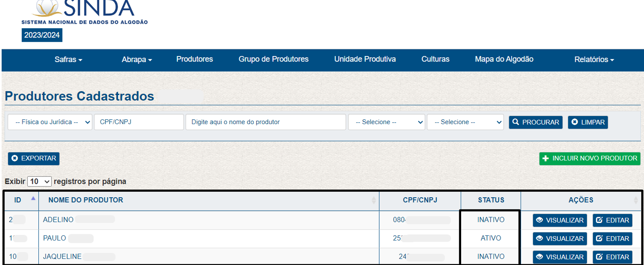Expand the Safras menu
Viewport: 644px width, 265px height.
coord(68,60)
